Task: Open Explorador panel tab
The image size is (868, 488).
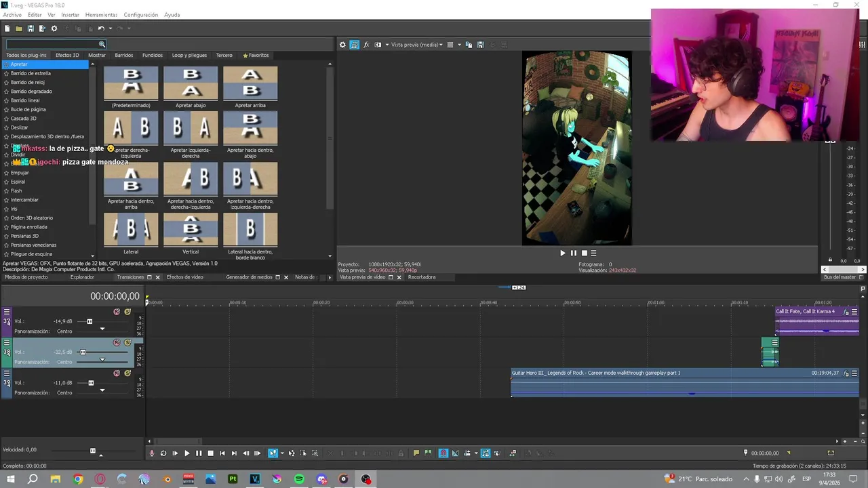Action: point(82,277)
